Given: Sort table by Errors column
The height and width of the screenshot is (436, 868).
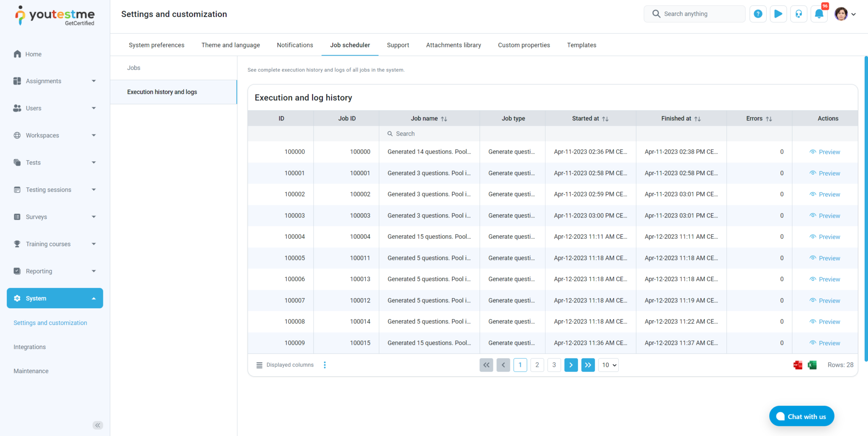Looking at the screenshot, I should pyautogui.click(x=769, y=119).
